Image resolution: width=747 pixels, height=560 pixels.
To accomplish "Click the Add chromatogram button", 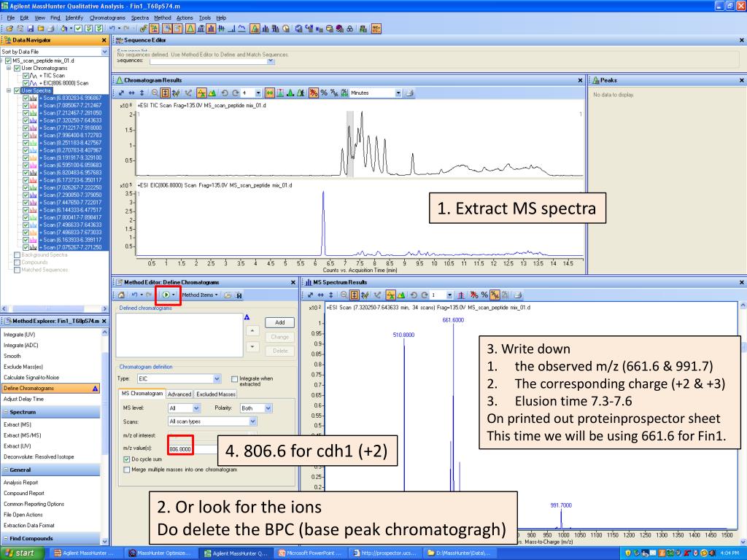I will [x=279, y=322].
